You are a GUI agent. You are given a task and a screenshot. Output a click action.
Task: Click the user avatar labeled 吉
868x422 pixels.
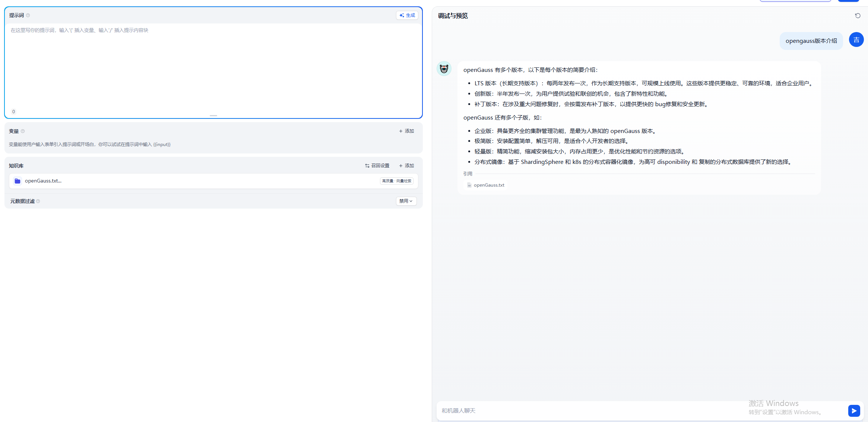click(856, 40)
